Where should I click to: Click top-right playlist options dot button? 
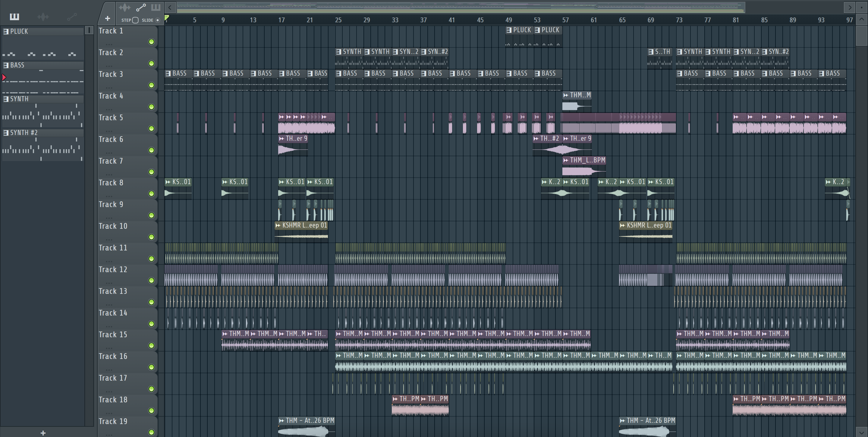pyautogui.click(x=862, y=7)
